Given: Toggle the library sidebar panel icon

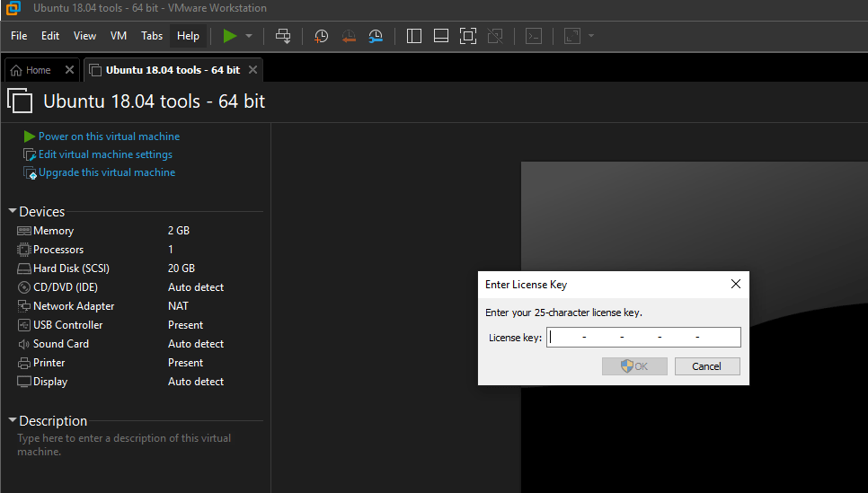Looking at the screenshot, I should [x=414, y=36].
